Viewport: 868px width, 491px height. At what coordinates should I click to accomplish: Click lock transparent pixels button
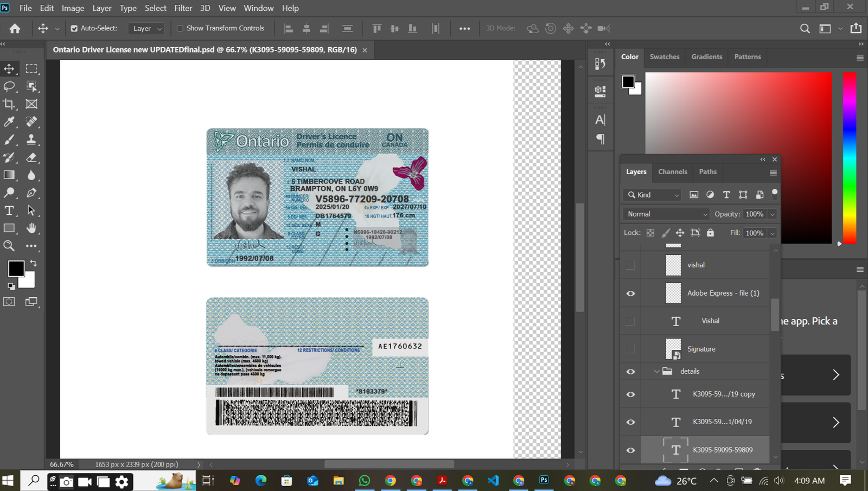click(x=650, y=233)
